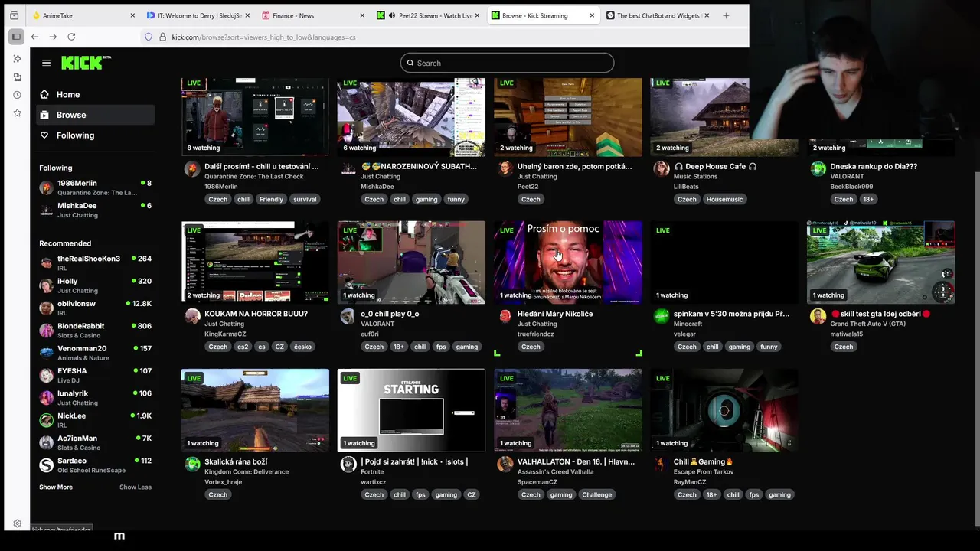The image size is (980, 551).
Task: Click the Kick logo
Action: (85, 63)
